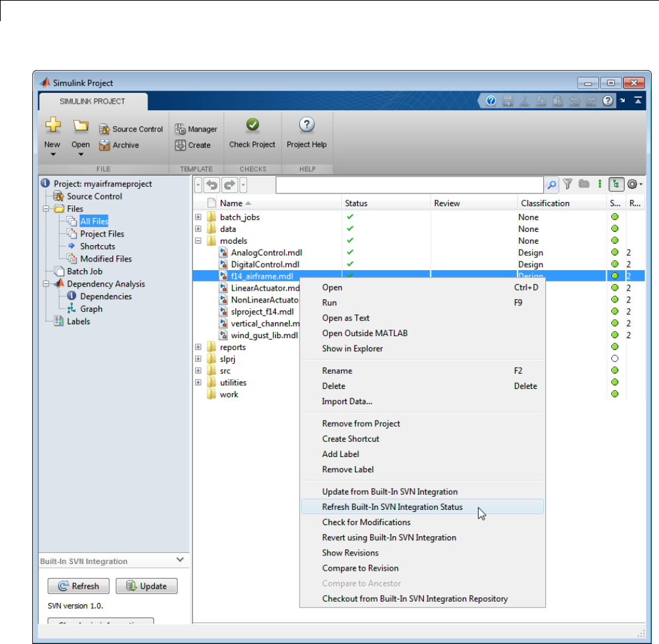
Task: Open the New button dropdown arrow
Action: coord(53,155)
